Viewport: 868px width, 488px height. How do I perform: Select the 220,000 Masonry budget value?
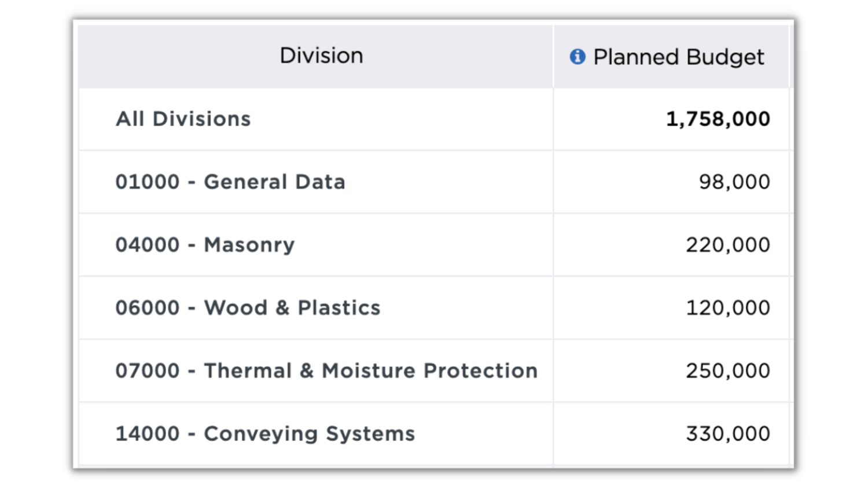[728, 245]
